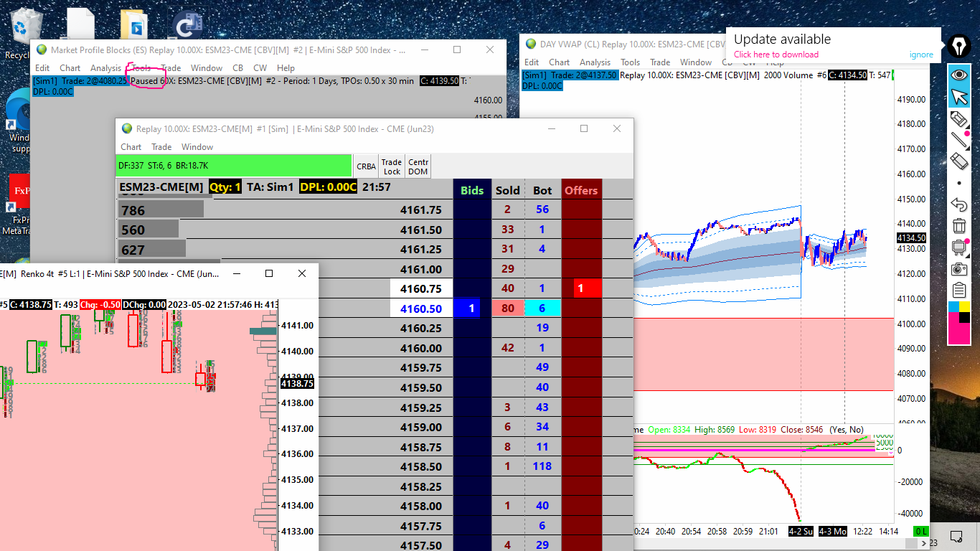980x551 pixels.
Task: Click the clipboard icon in drawing toolbar
Action: click(959, 291)
